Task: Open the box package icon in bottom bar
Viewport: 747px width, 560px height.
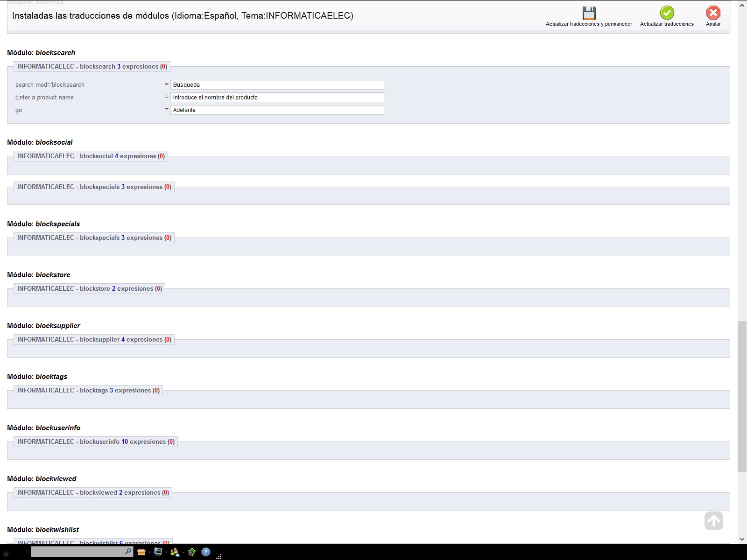Action: [141, 552]
